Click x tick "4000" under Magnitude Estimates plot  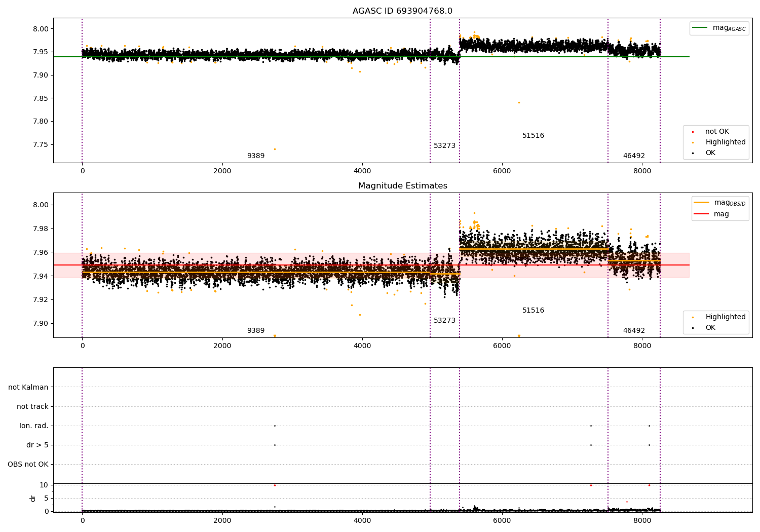(362, 346)
